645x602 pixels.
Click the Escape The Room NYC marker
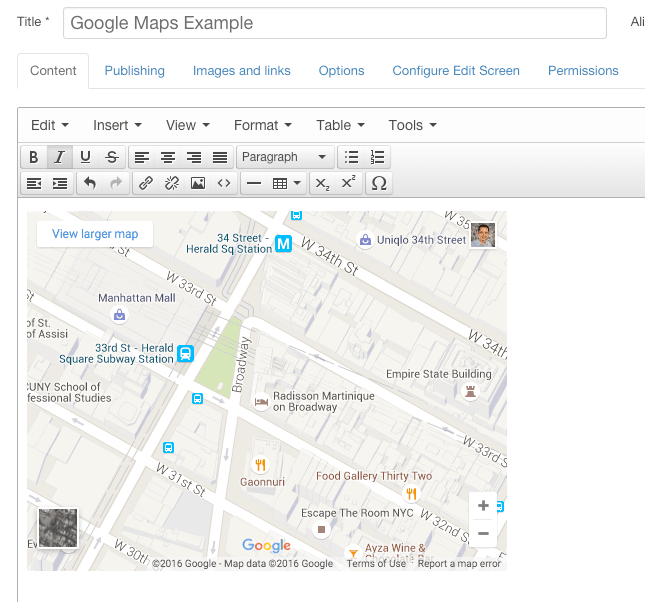pyautogui.click(x=321, y=530)
